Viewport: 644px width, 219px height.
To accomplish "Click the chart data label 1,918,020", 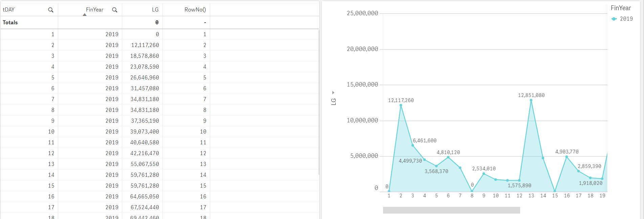I will click(591, 183).
